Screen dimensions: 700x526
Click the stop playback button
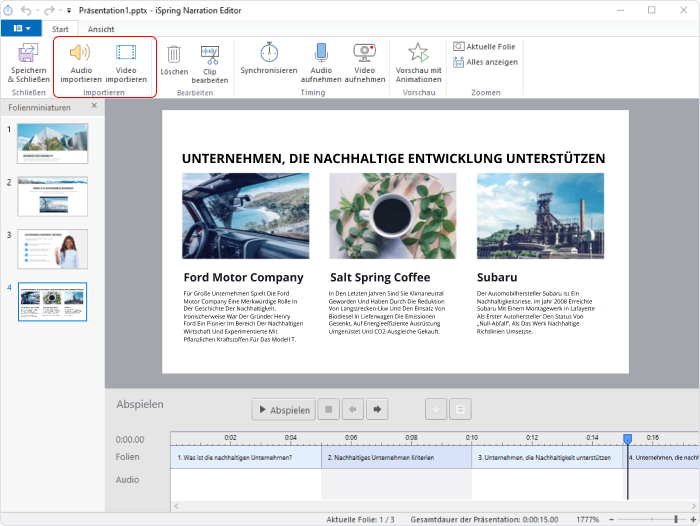[329, 409]
